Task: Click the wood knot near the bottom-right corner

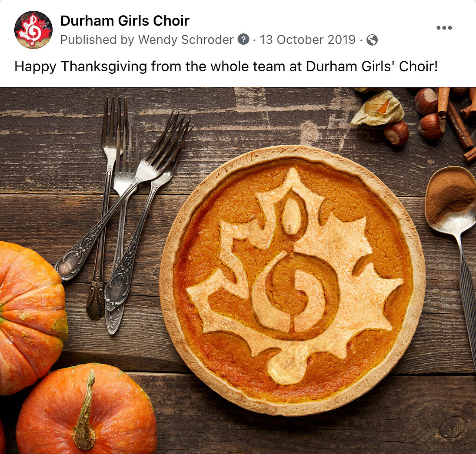Action: point(452,427)
